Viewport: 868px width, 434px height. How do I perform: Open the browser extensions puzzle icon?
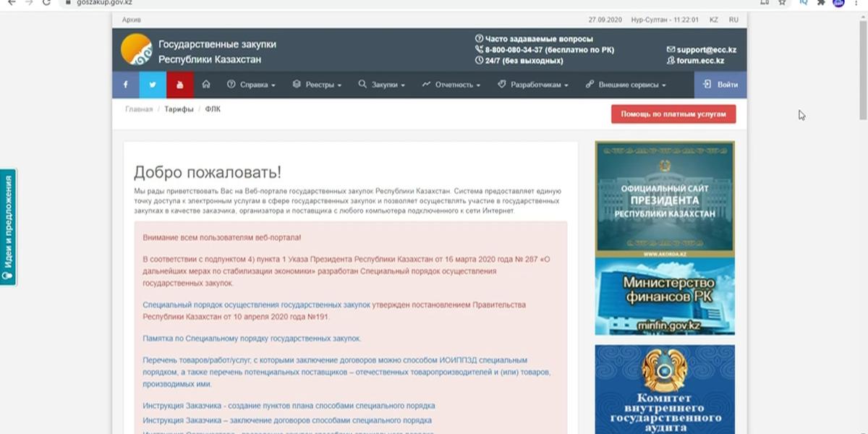(x=821, y=3)
